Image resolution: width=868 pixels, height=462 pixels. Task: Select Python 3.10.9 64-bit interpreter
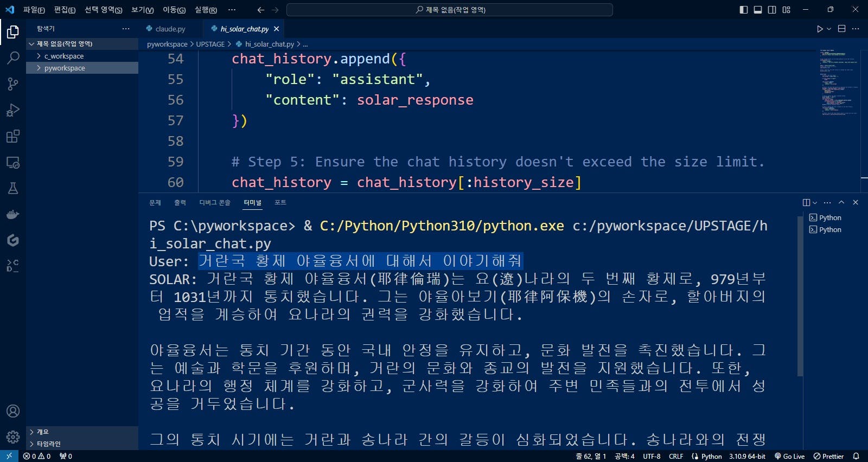[x=747, y=456]
